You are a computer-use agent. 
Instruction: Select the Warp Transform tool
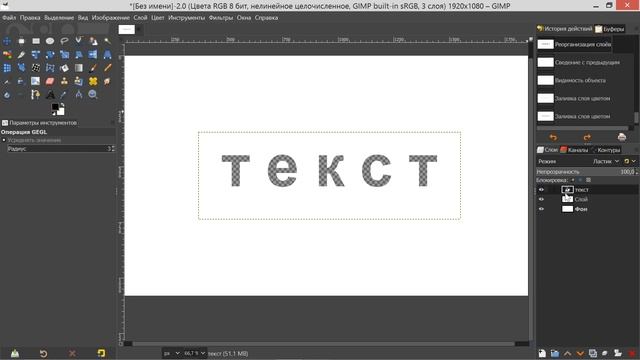(x=36, y=68)
